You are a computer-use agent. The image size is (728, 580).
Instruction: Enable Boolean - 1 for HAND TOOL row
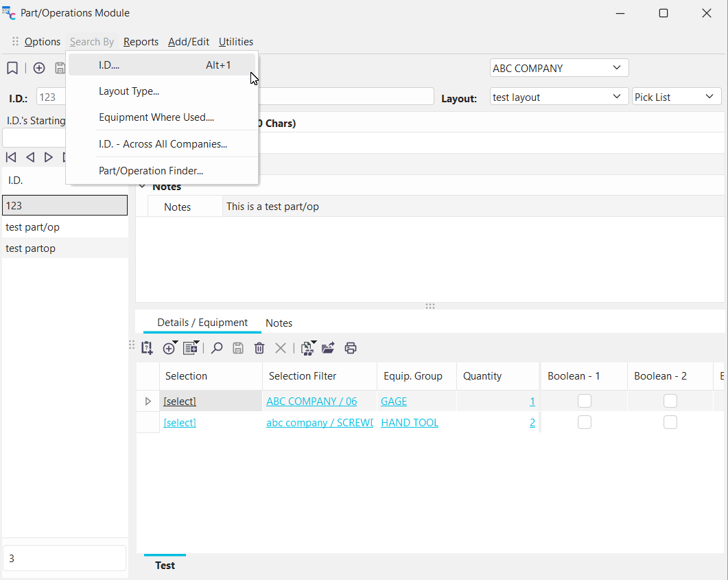[584, 422]
